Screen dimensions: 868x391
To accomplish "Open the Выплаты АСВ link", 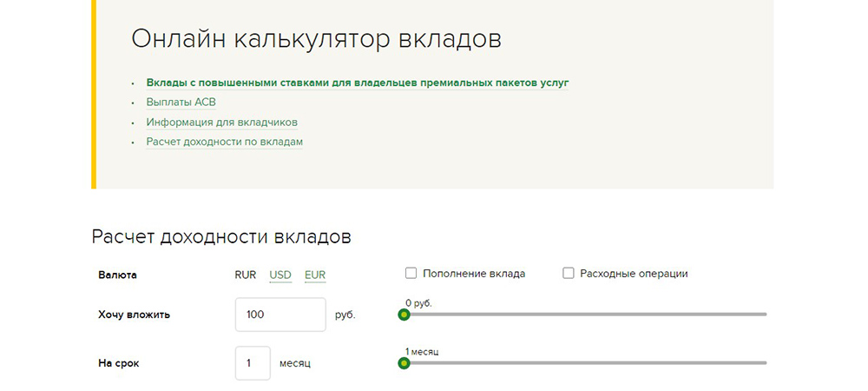I will tap(181, 103).
